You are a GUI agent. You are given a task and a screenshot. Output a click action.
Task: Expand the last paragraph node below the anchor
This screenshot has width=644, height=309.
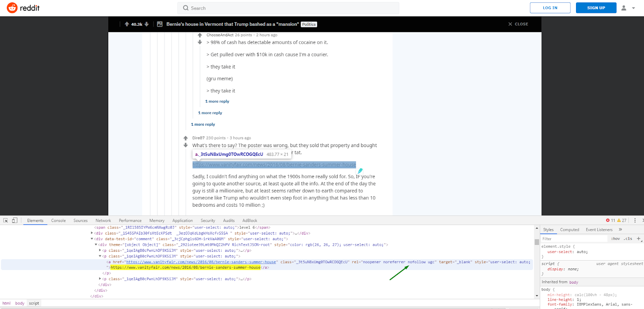[x=100, y=279]
